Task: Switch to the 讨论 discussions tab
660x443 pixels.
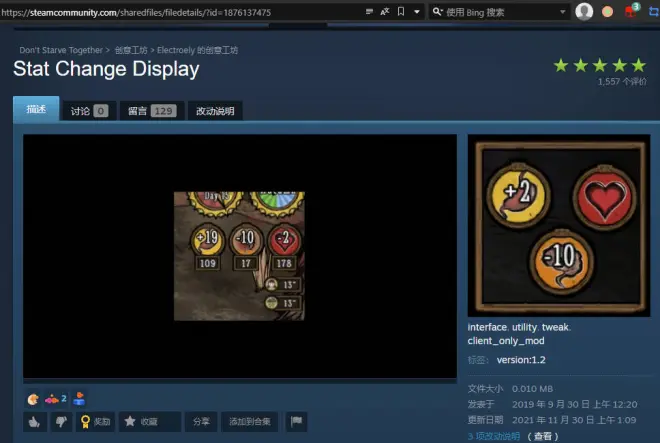Action: [x=89, y=111]
